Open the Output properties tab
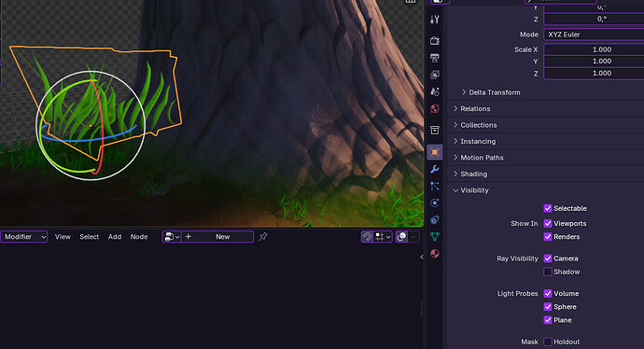644x349 pixels. 435,58
